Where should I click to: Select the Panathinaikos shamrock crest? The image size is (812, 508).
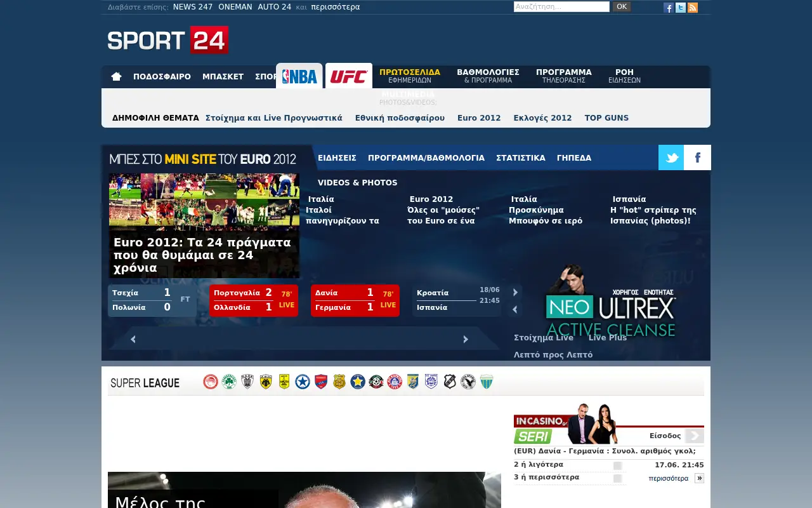(229, 382)
